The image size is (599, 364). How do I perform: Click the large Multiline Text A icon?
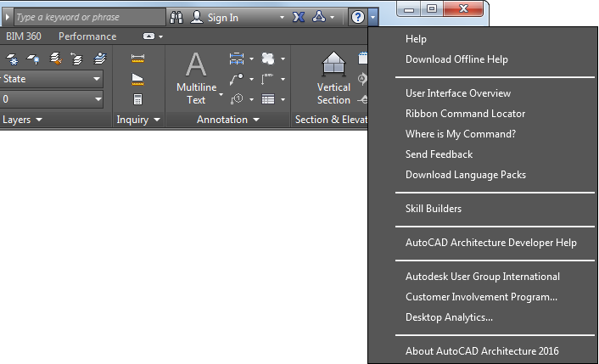[196, 64]
